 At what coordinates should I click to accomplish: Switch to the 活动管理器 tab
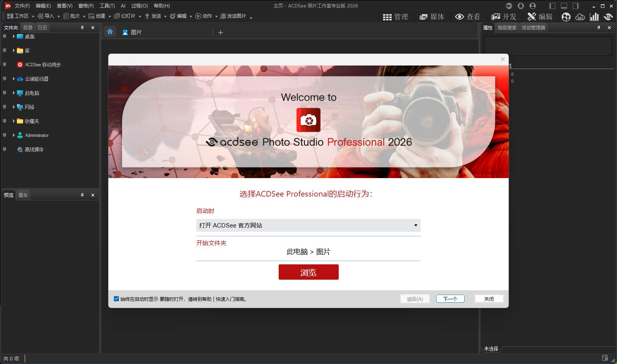(533, 27)
